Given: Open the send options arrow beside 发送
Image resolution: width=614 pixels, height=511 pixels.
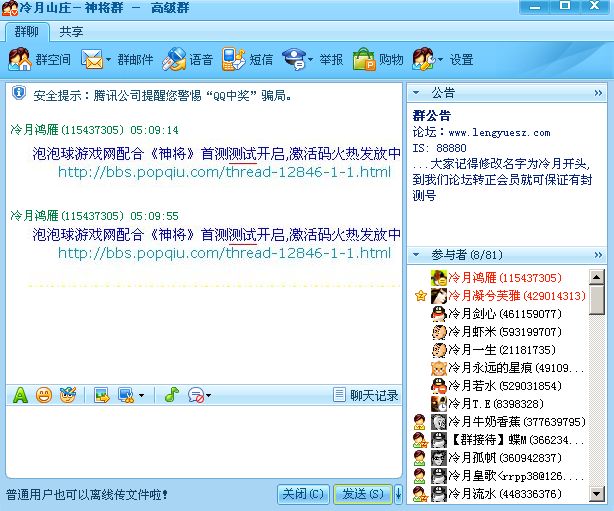Looking at the screenshot, I should coord(398,494).
